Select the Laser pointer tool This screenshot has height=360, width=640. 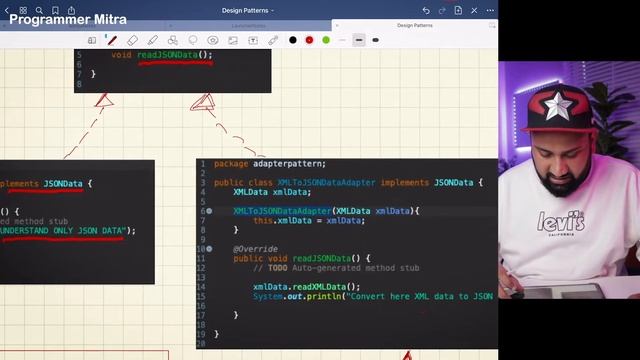coord(273,40)
